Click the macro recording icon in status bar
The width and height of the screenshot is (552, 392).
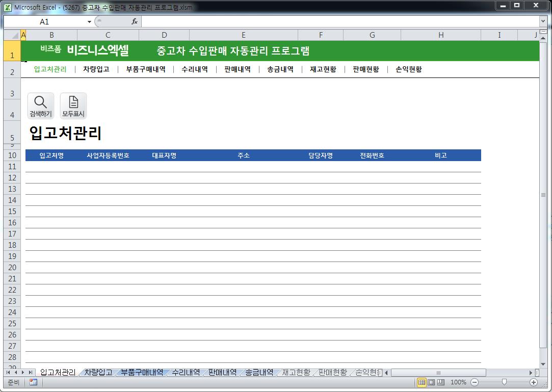(x=34, y=382)
